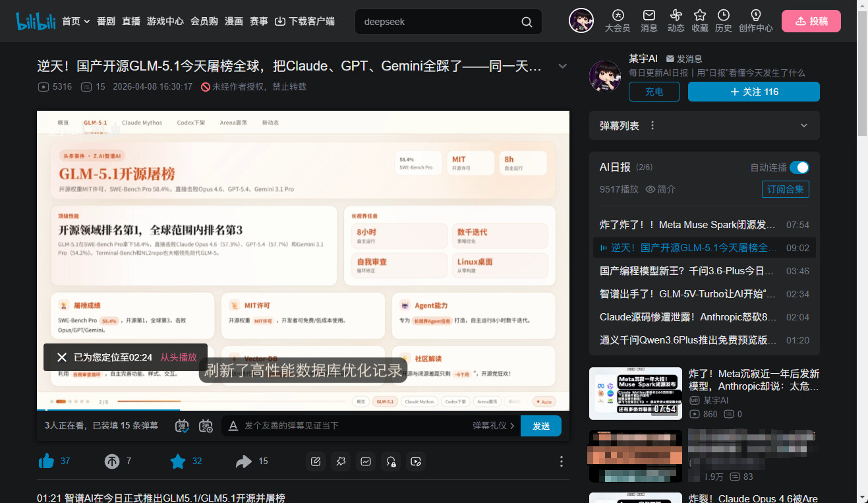The image size is (868, 503).
Task: Open the 消息 messages icon
Action: click(x=649, y=20)
